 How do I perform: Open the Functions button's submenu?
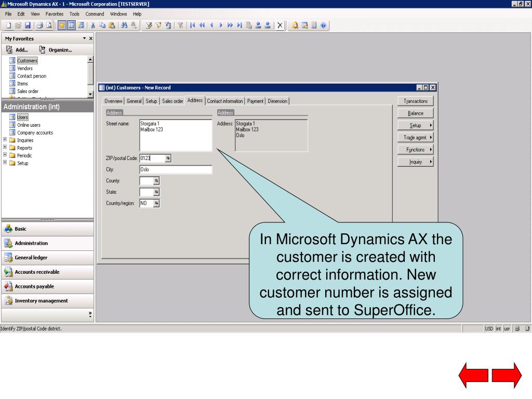416,150
